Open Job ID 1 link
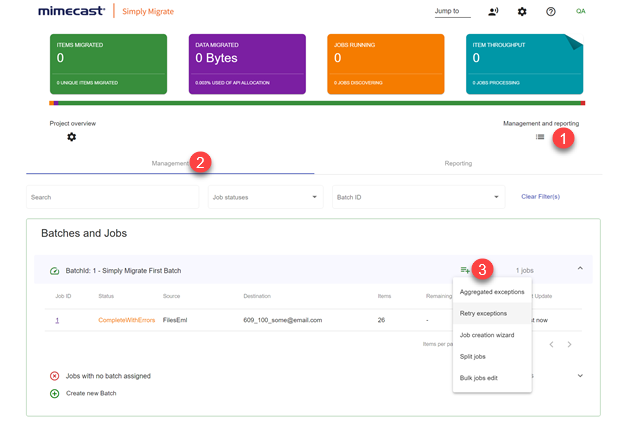 [x=57, y=320]
